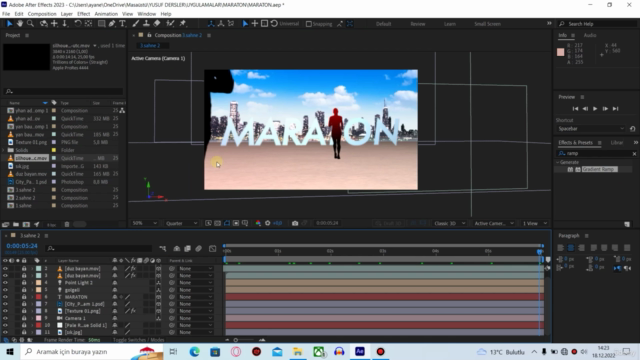
Task: Switch to the Audio panel tab
Action: [x=590, y=36]
